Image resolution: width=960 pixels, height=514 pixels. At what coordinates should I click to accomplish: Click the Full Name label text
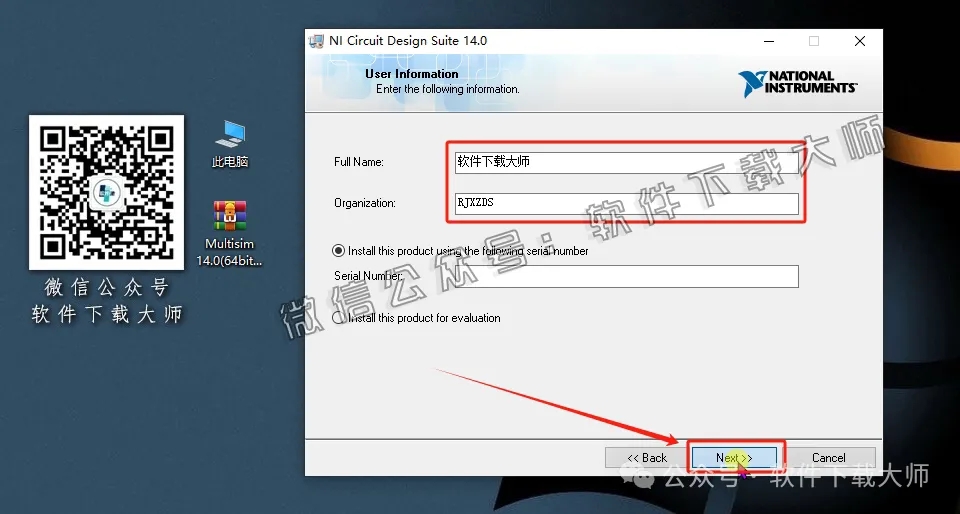tap(358, 162)
